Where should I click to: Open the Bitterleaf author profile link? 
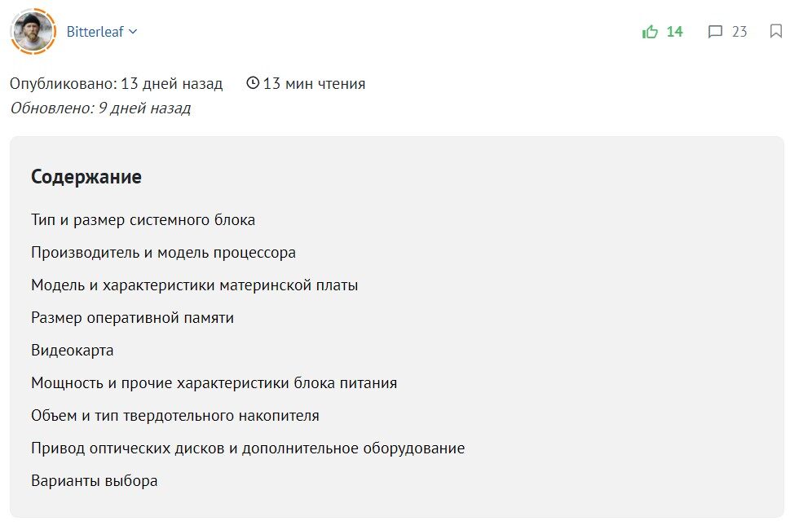[x=96, y=32]
